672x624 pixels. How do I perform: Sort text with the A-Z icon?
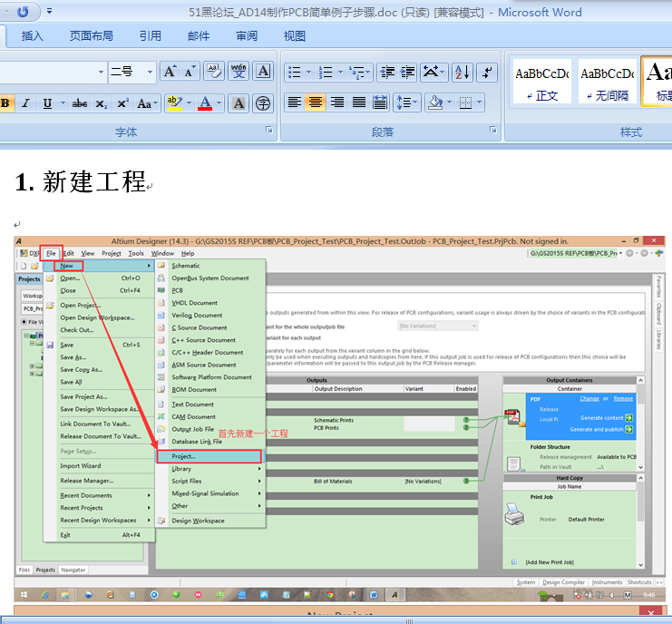pyautogui.click(x=462, y=72)
